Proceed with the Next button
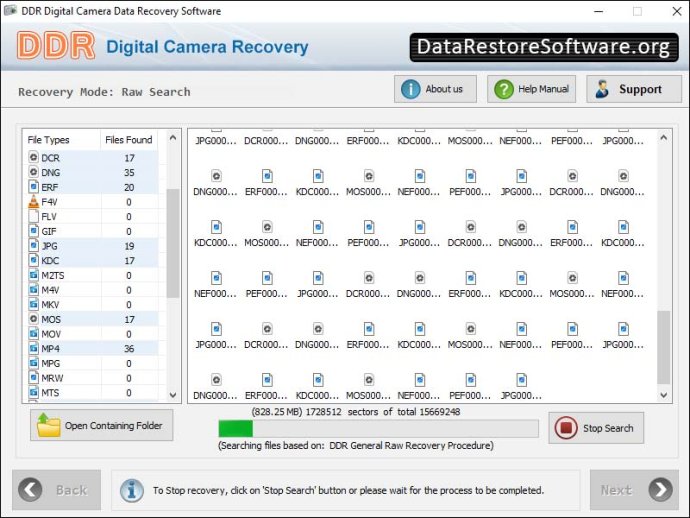Viewport: 690px width, 518px height. (x=634, y=490)
